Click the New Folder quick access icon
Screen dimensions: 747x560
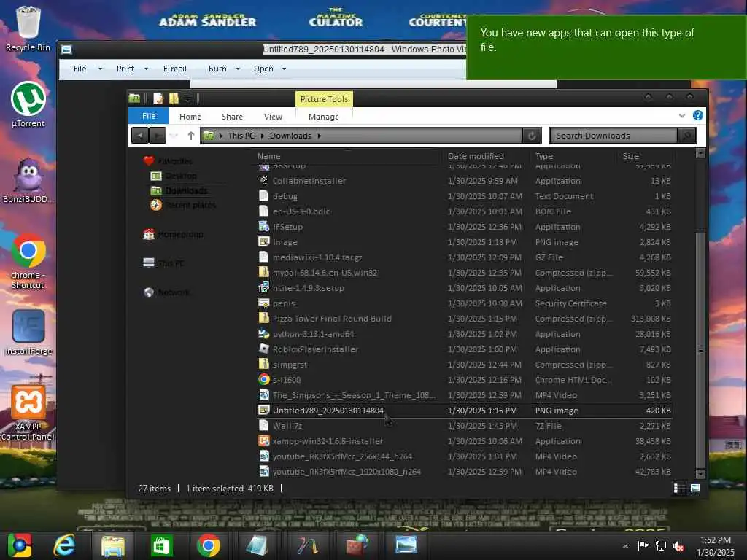174,98
